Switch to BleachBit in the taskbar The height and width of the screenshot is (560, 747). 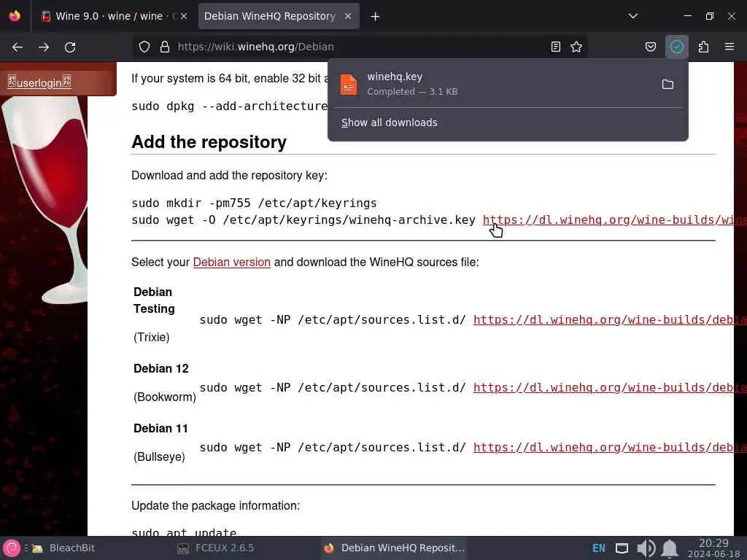[x=63, y=548]
